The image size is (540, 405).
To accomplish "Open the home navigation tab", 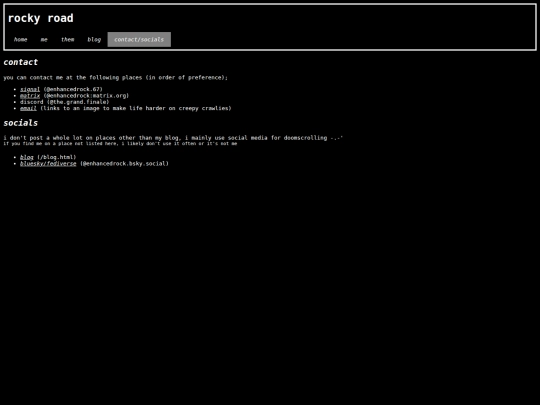I will click(20, 40).
